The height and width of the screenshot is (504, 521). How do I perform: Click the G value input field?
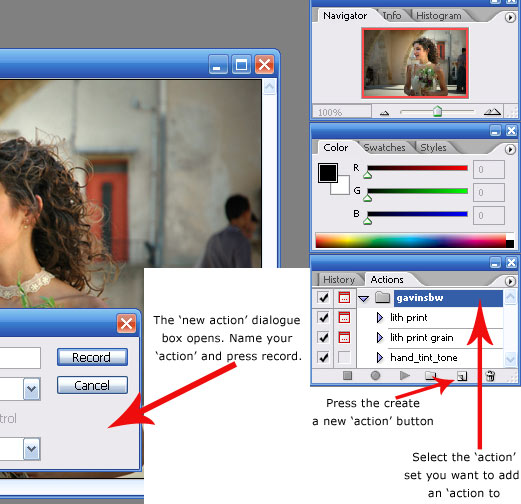(x=489, y=192)
